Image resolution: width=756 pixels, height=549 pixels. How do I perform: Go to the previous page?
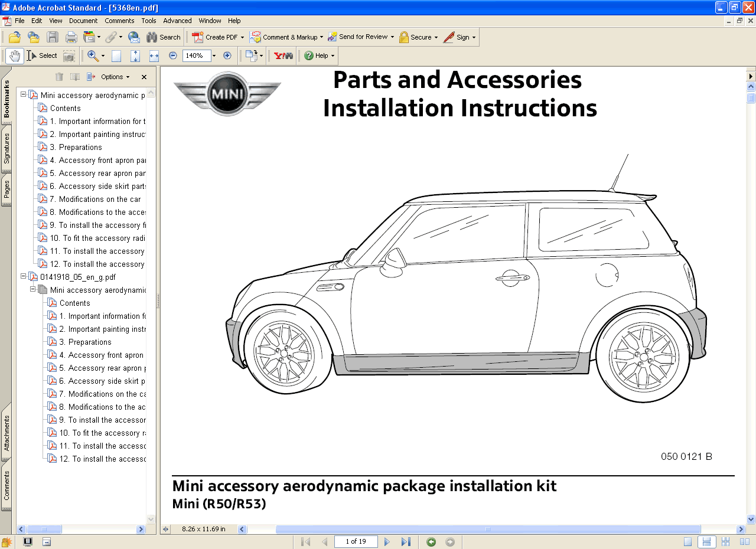tap(324, 542)
